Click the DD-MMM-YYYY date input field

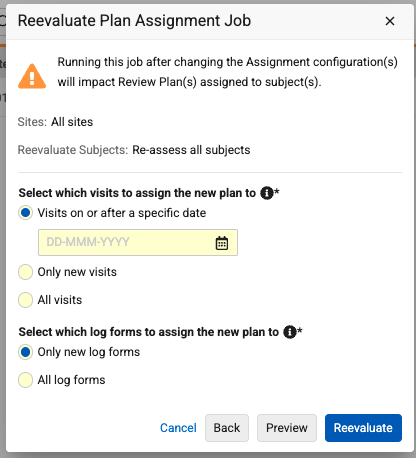138,242
